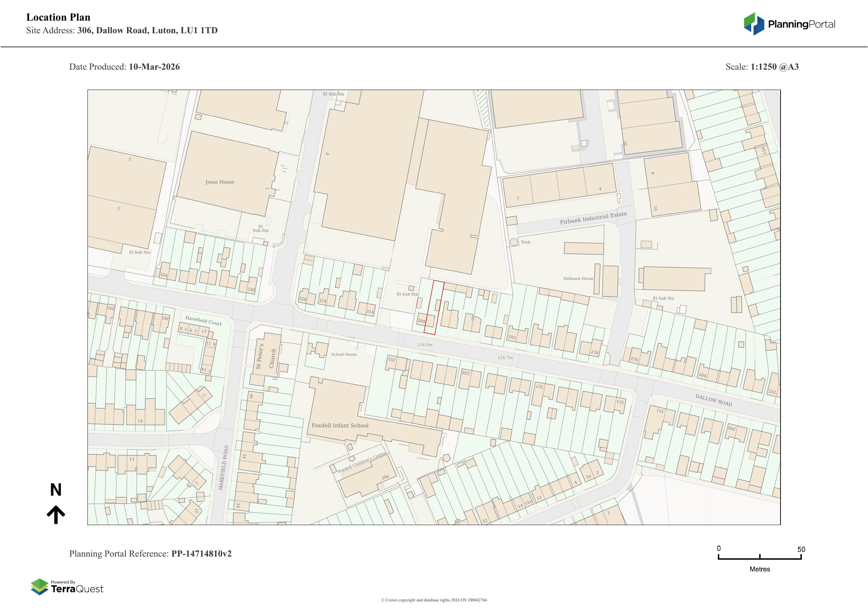Click house number 308 on the map
Viewport: 868px width, 614px height.
tap(421, 321)
